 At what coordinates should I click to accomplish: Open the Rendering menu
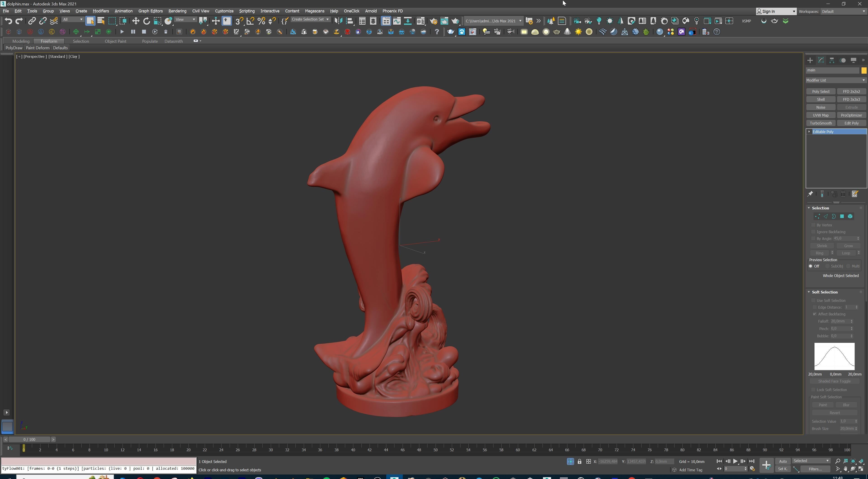click(177, 11)
